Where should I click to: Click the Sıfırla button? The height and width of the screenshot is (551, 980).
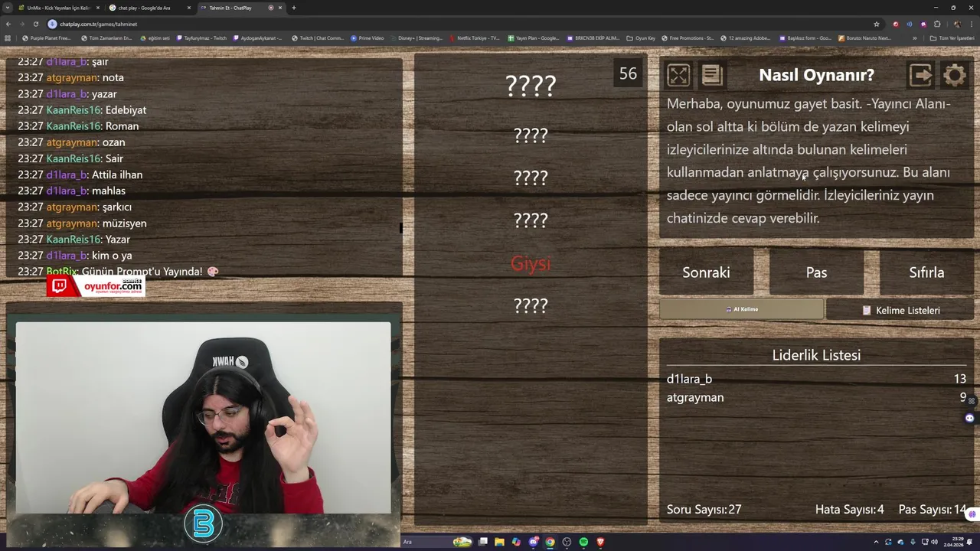pyautogui.click(x=926, y=272)
